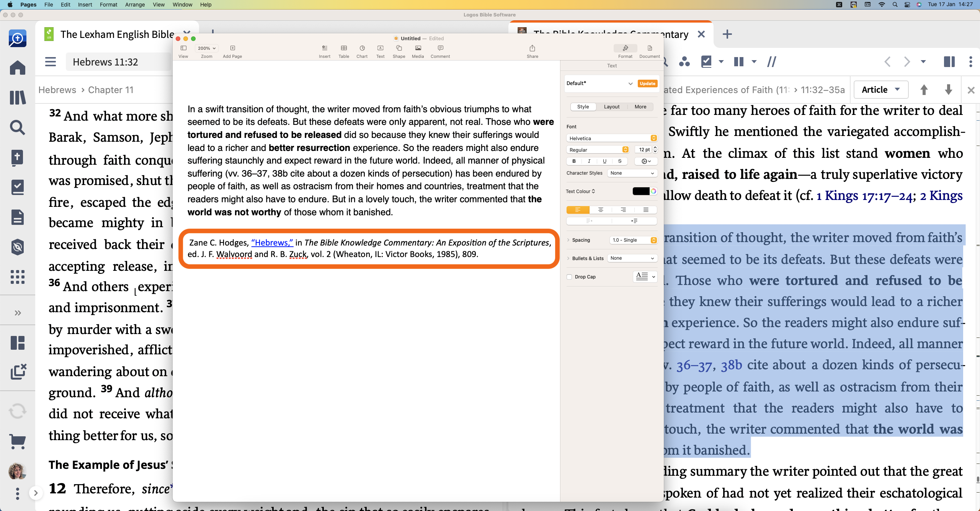Switch to the Layout tab in Format panel

point(612,107)
